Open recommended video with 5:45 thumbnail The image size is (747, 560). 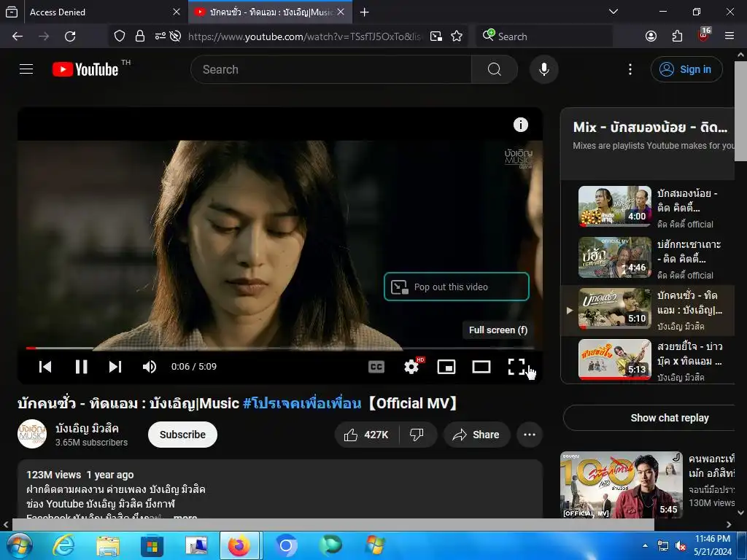(622, 485)
